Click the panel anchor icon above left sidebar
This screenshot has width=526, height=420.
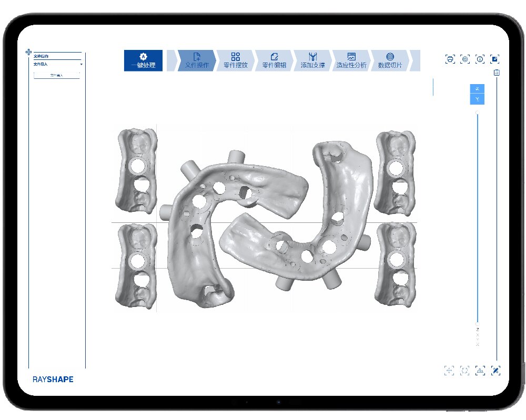point(28,52)
